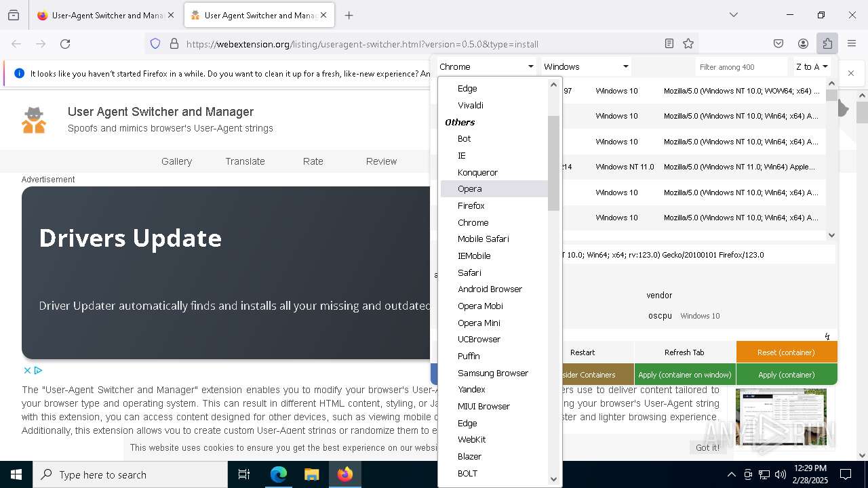This screenshot has height=488, width=868.
Task: Select Opera in browser list
Action: (494, 188)
